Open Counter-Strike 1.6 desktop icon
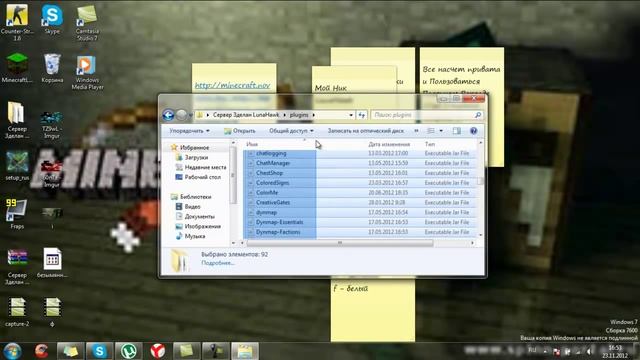640x360 pixels. click(x=17, y=22)
